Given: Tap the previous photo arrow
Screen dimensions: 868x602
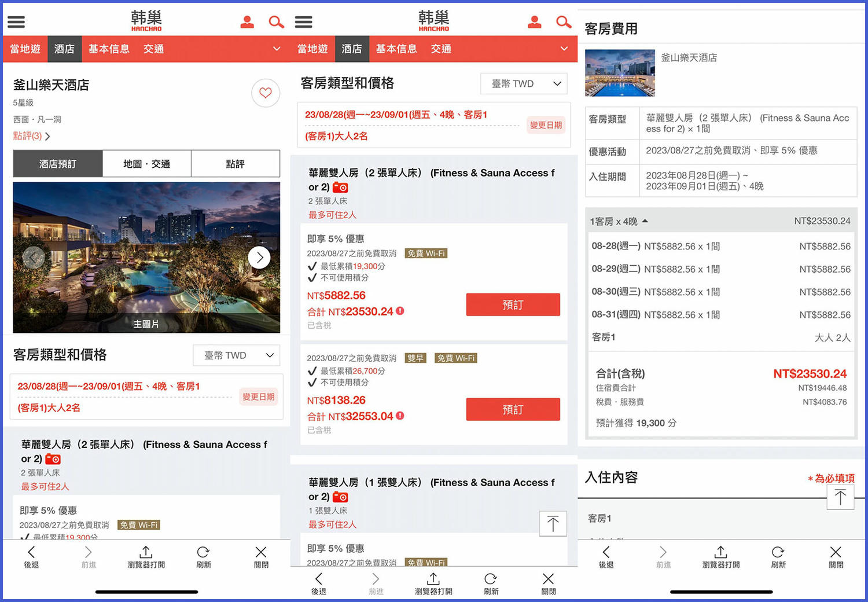Looking at the screenshot, I should (34, 257).
